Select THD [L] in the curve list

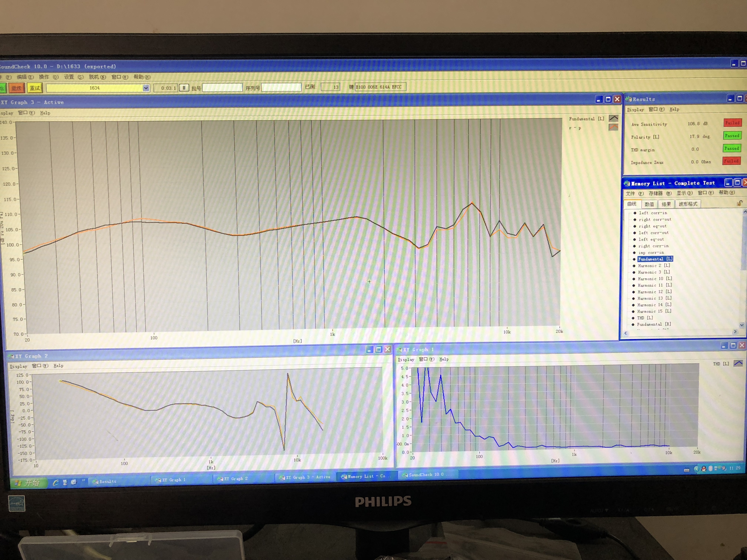[x=645, y=318]
